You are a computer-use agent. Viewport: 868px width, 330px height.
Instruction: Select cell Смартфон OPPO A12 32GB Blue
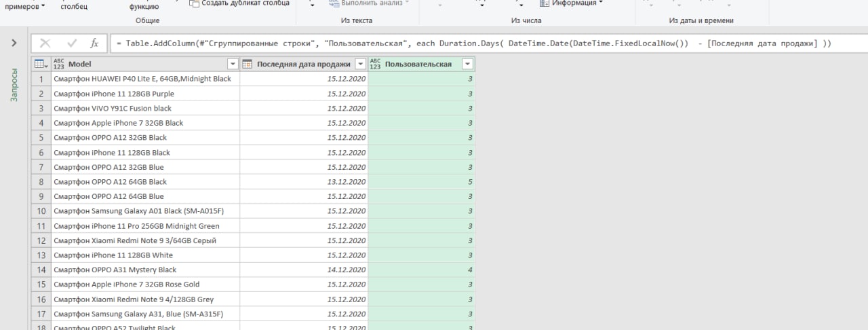click(x=144, y=167)
